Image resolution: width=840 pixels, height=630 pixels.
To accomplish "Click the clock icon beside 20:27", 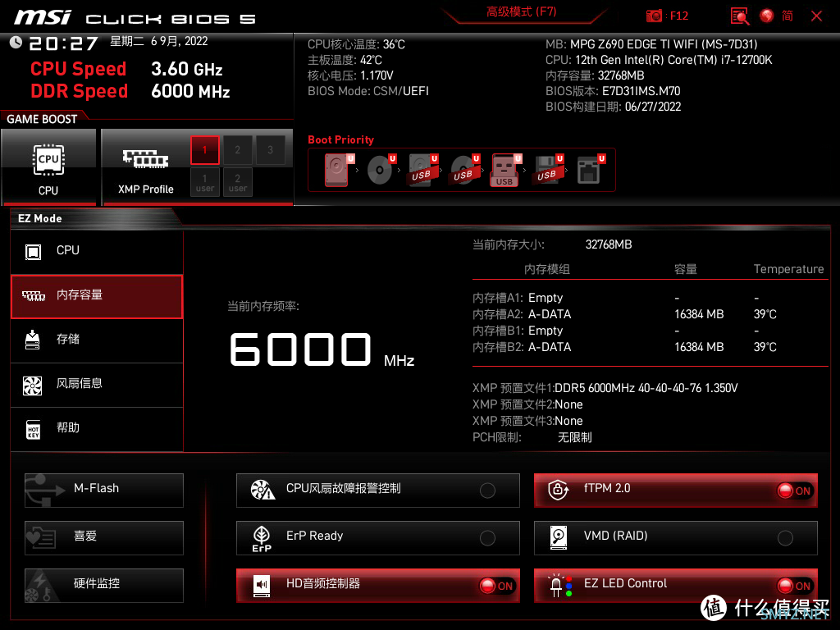I will [16, 43].
